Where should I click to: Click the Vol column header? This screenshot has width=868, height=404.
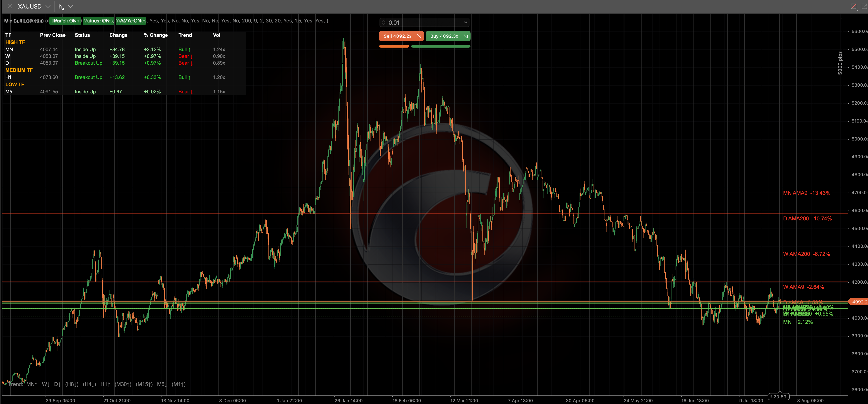click(x=217, y=35)
